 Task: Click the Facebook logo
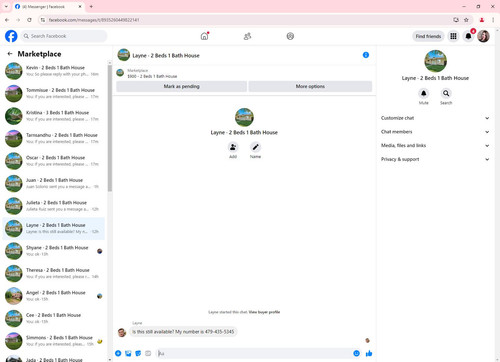(x=11, y=36)
